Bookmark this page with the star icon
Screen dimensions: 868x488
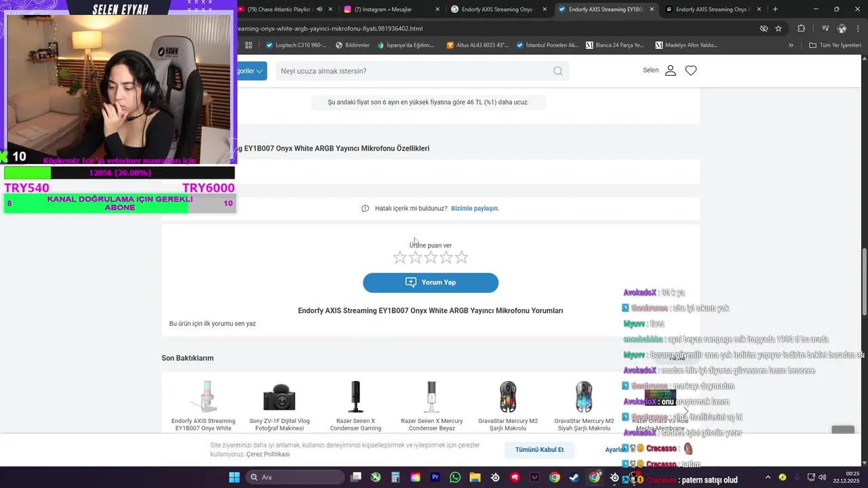pyautogui.click(x=778, y=28)
